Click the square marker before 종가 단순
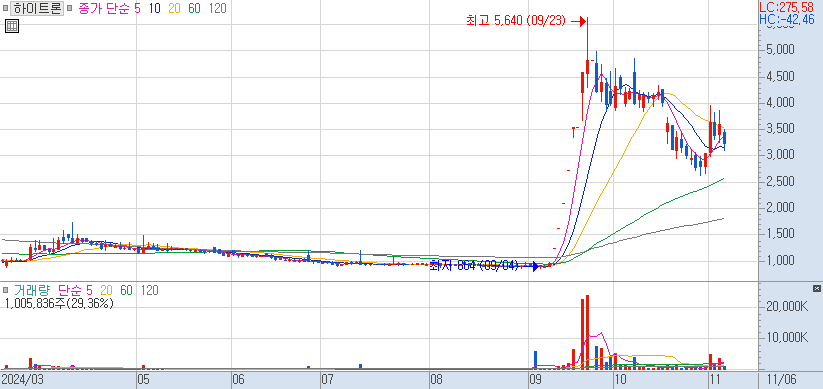823x389 pixels. click(x=69, y=9)
